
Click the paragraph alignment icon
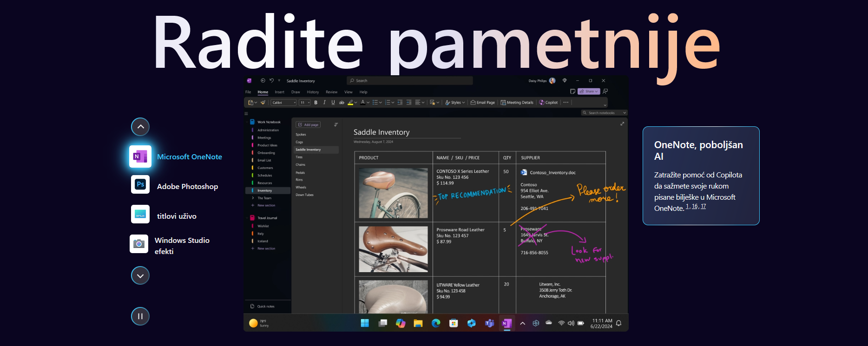[x=418, y=103]
